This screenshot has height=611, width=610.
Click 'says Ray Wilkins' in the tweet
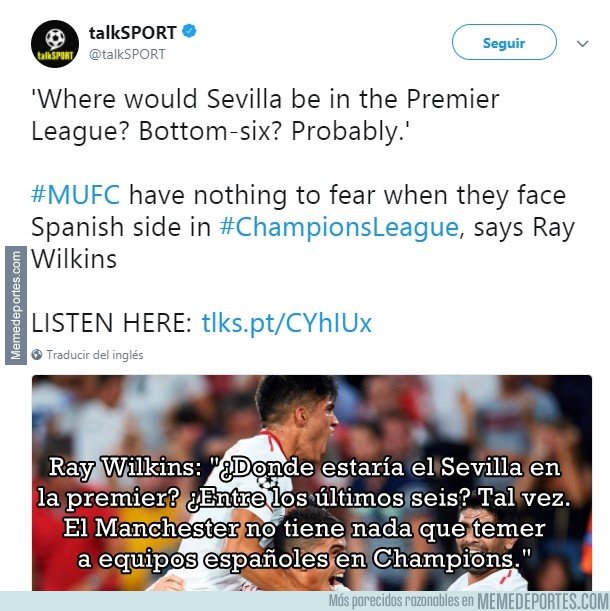[x=303, y=243]
